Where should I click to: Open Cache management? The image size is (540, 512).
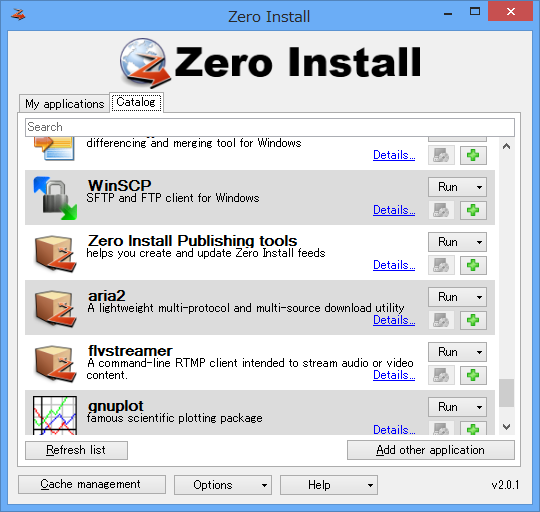[x=92, y=484]
